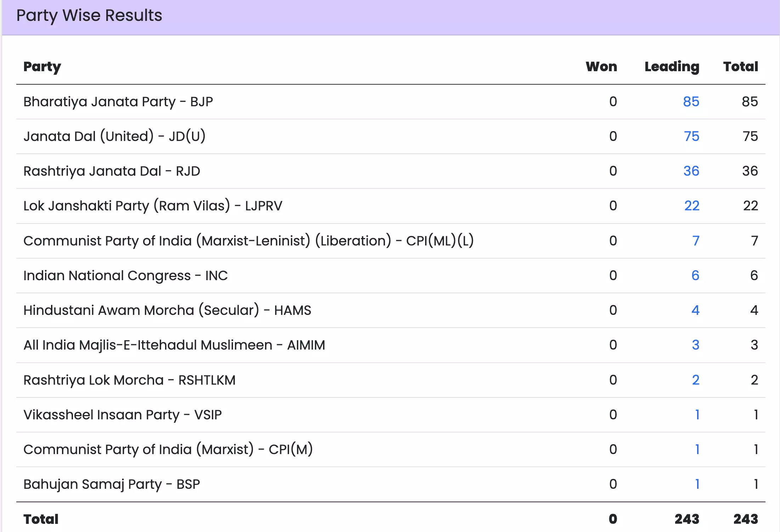The height and width of the screenshot is (532, 780).
Task: Click the Leading column header
Action: (x=672, y=67)
